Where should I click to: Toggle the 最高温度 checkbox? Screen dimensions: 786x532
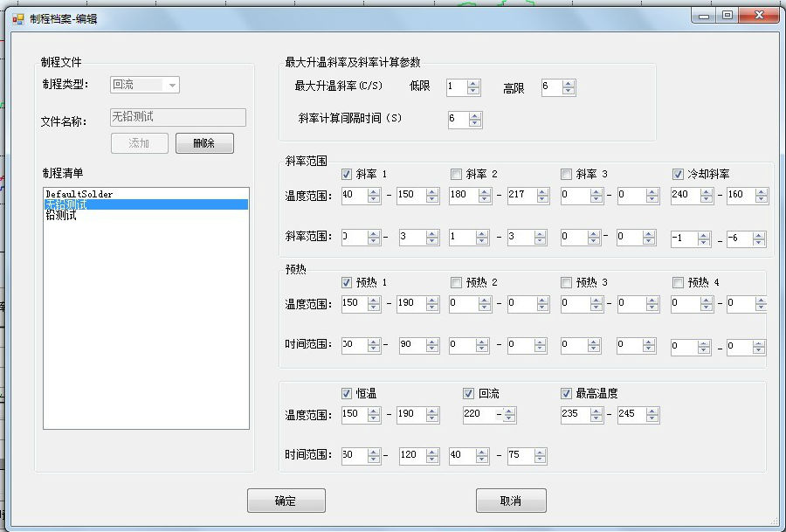(x=566, y=393)
